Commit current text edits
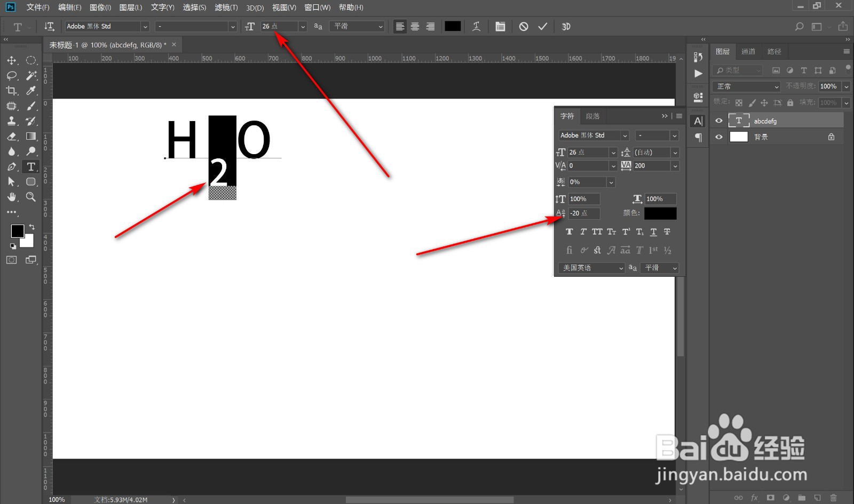This screenshot has width=854, height=504. coord(543,26)
